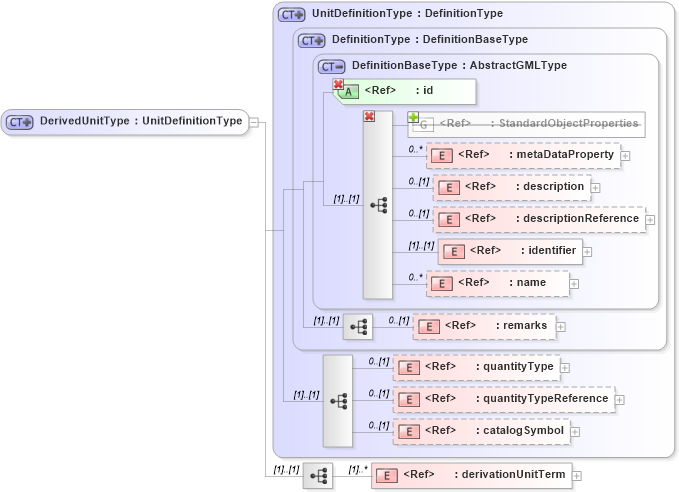Select the descriptionReference label
679x492 pixels.
coord(581,219)
